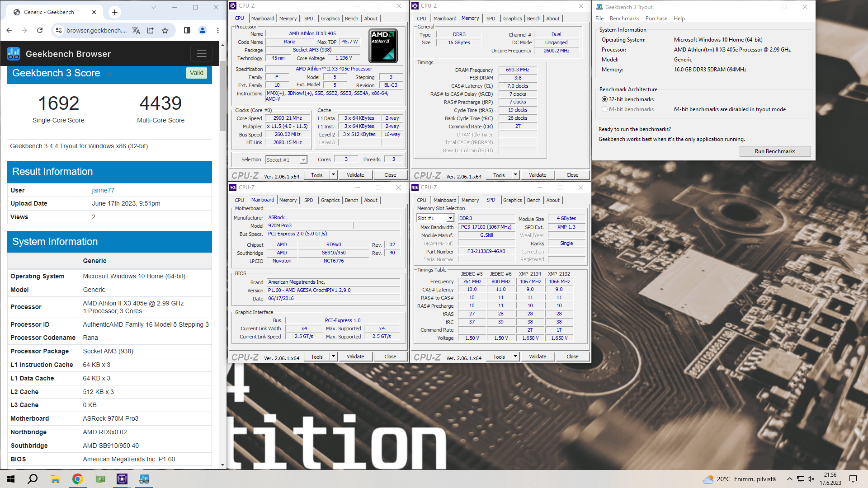Select Mainboard tab in top-left CPU-Z
Viewport: 868px width, 488px height.
coord(263,19)
